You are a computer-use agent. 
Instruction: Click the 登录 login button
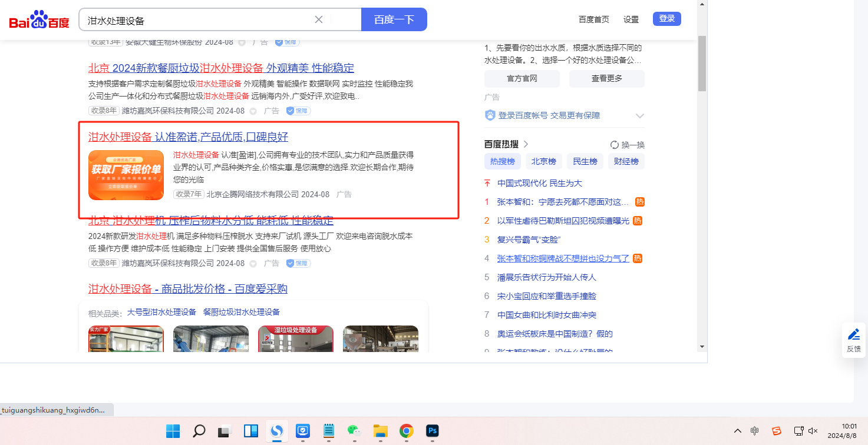pyautogui.click(x=666, y=19)
